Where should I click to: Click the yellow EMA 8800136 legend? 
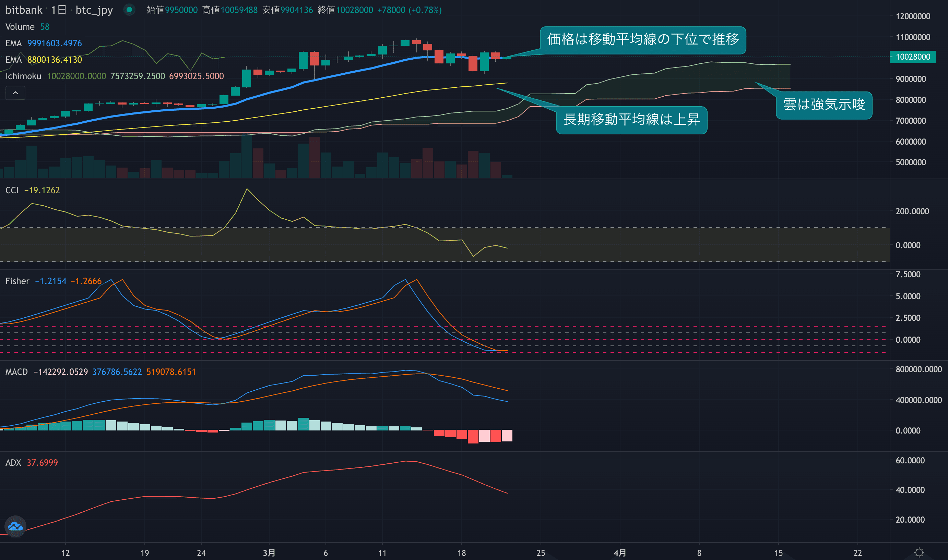click(x=44, y=60)
